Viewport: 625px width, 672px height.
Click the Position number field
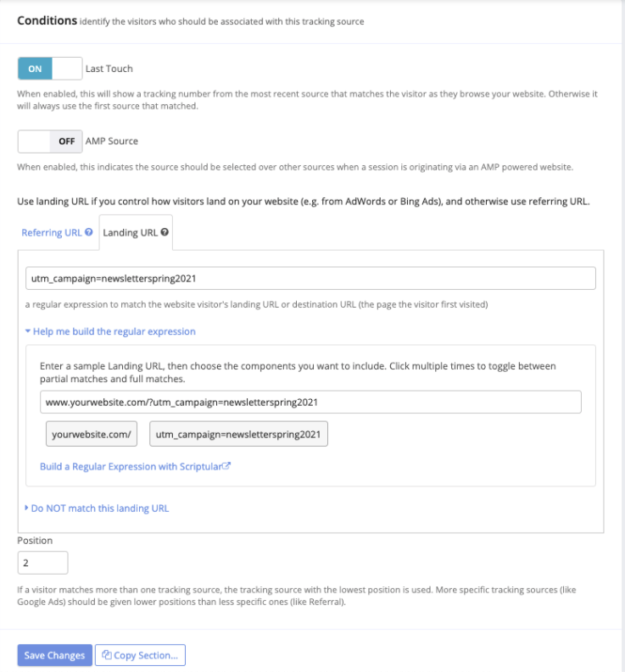tap(42, 563)
